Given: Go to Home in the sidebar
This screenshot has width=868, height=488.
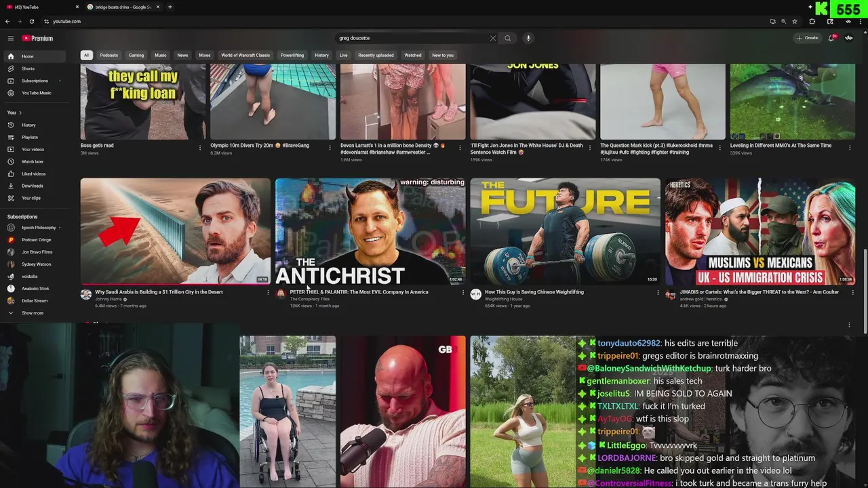Looking at the screenshot, I should pyautogui.click(x=34, y=56).
